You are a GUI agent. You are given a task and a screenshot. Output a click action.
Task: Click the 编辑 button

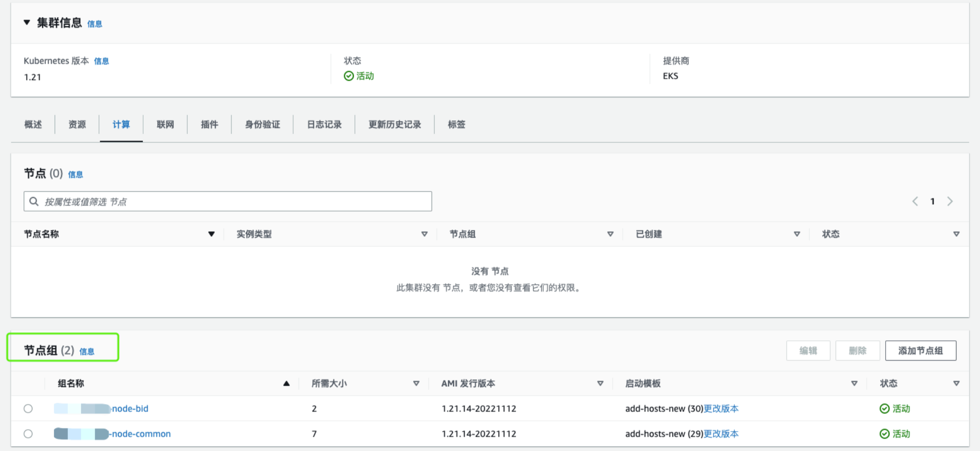[808, 351]
